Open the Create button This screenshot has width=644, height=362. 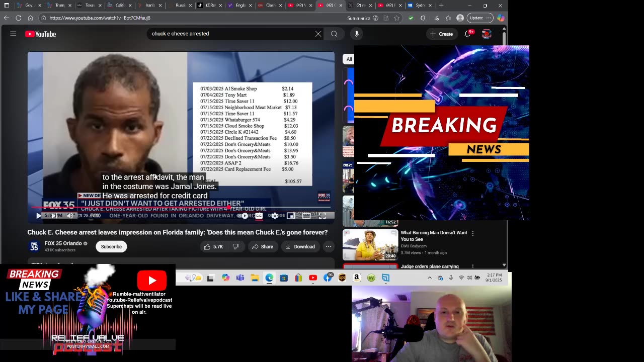(x=441, y=34)
